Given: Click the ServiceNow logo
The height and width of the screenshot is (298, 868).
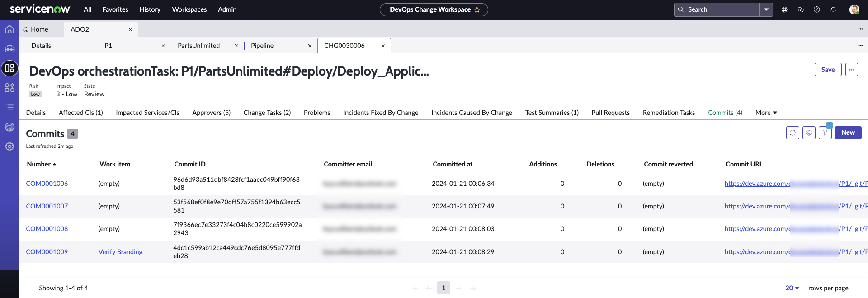Looking at the screenshot, I should [40, 9].
